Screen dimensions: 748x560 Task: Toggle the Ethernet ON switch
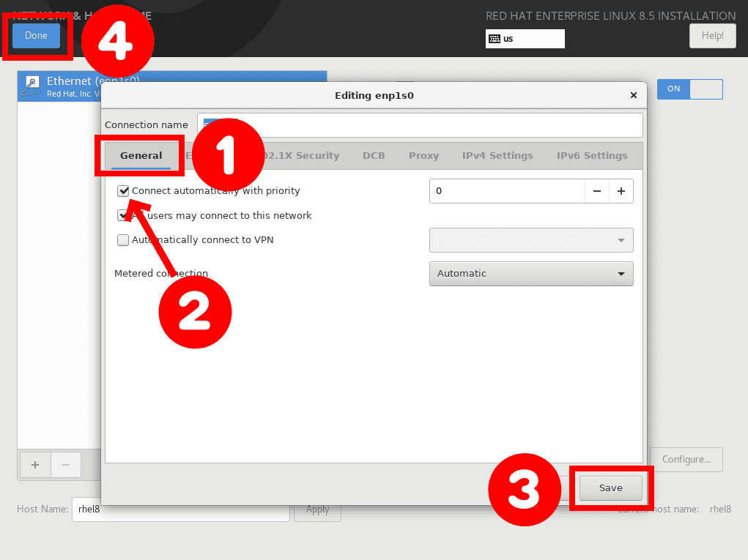tap(690, 89)
